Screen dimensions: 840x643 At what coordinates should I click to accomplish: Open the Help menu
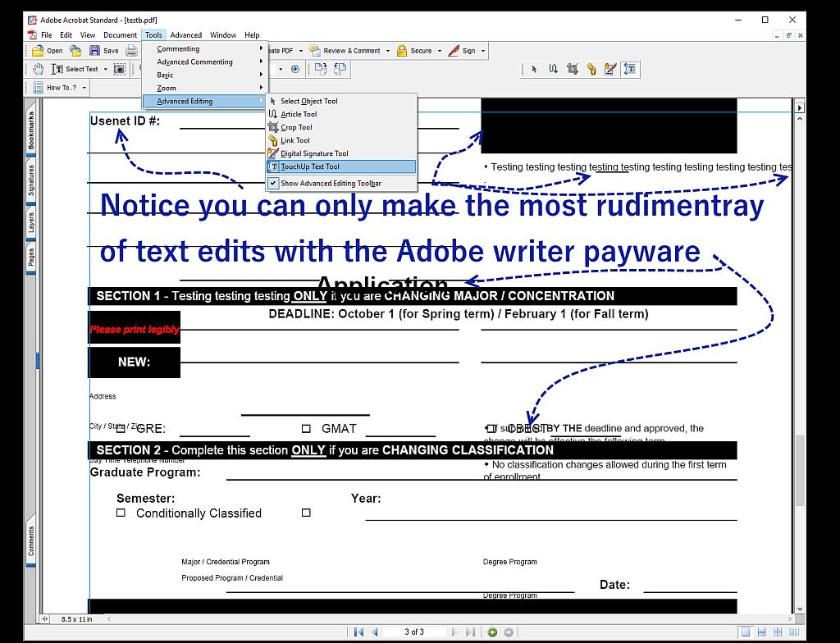pyautogui.click(x=252, y=34)
